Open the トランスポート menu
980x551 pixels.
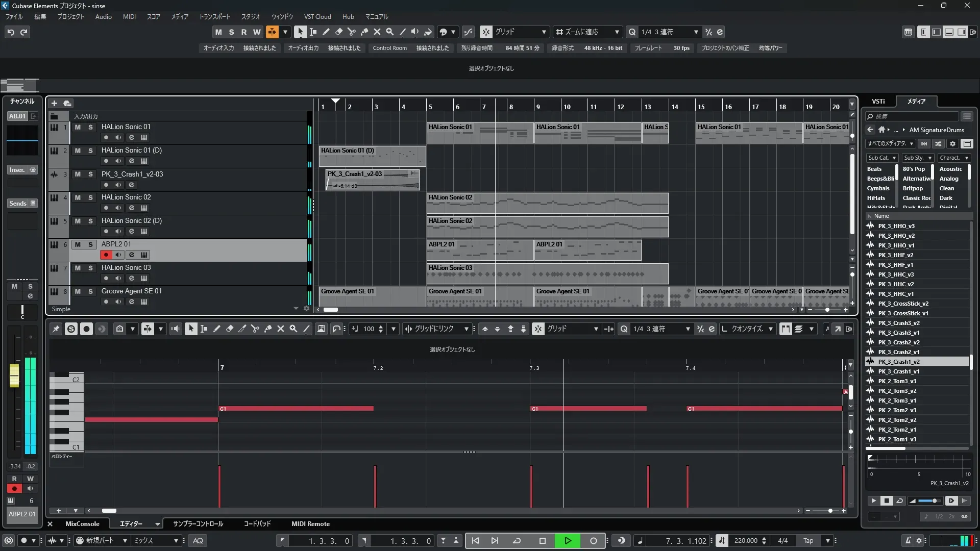214,16
